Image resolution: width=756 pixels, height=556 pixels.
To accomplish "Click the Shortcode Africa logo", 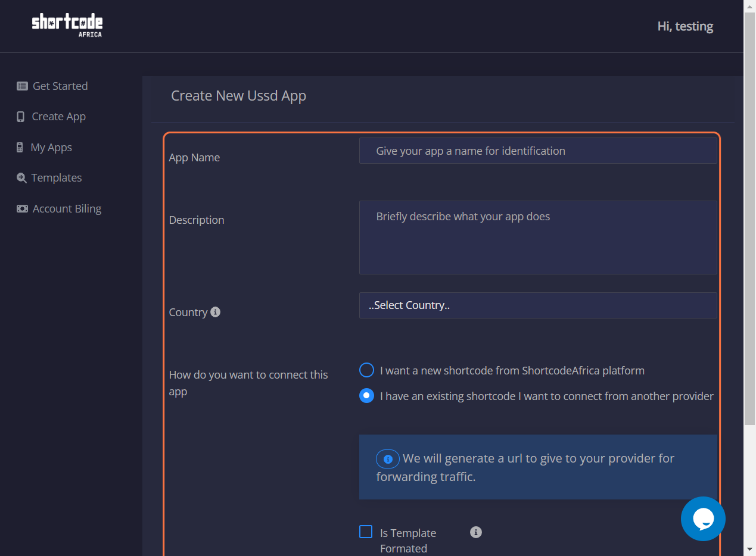I will [x=67, y=25].
